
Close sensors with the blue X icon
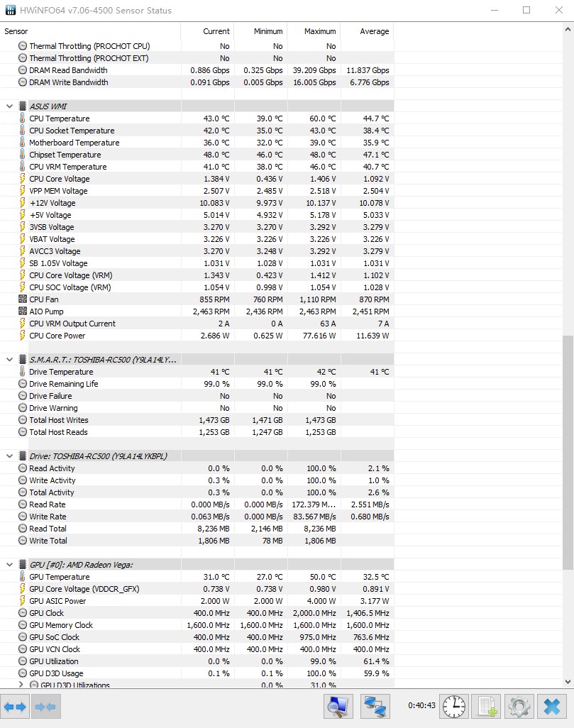(552, 707)
